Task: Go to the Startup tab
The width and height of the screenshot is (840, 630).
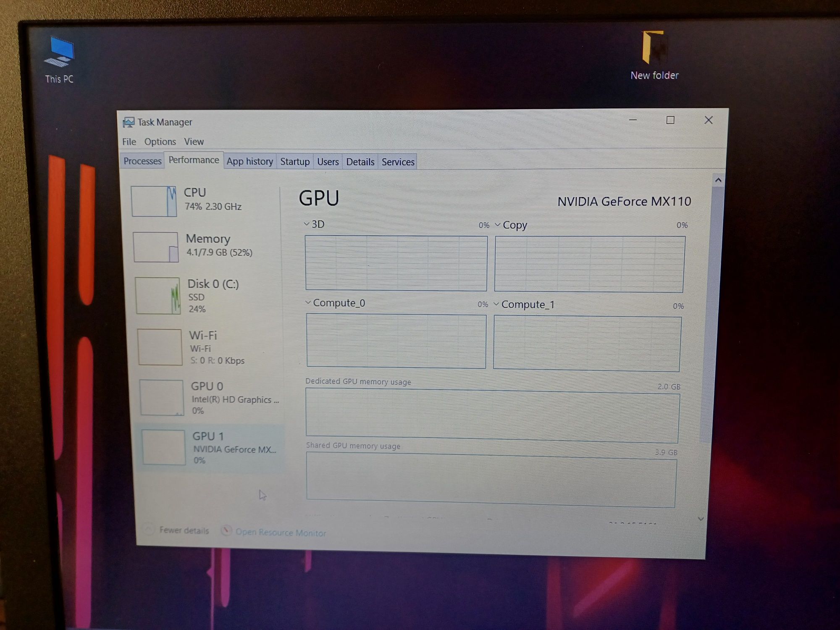Action: tap(295, 162)
